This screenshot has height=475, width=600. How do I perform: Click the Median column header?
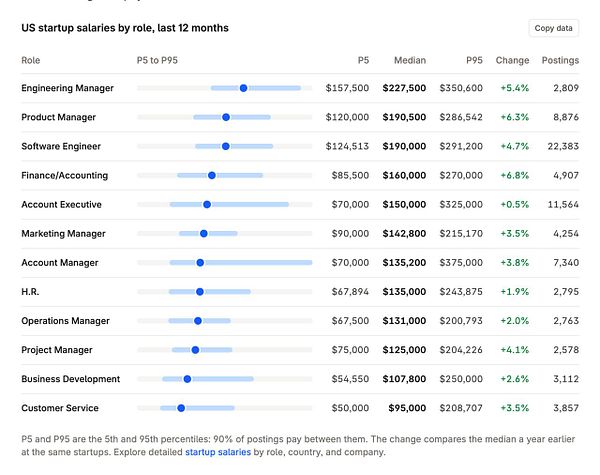[x=410, y=60]
